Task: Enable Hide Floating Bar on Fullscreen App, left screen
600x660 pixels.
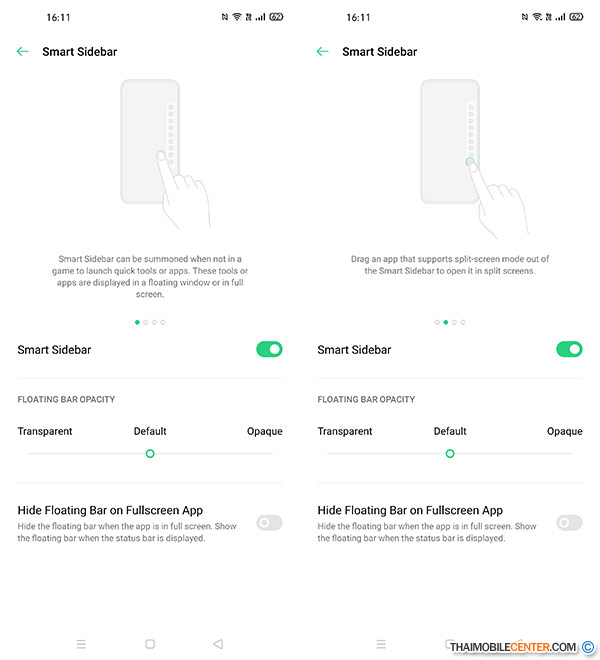Action: click(269, 522)
